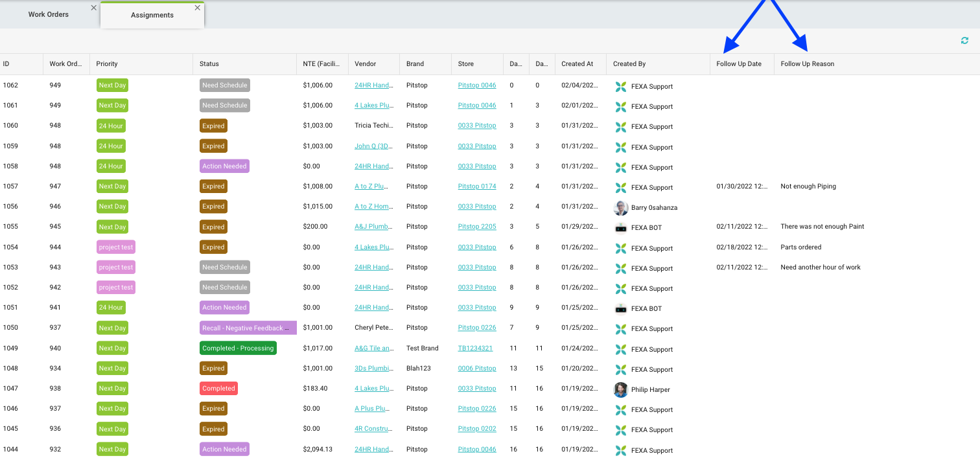Switch to the Work Orders tab
Image resolution: width=980 pixels, height=458 pixels.
(49, 14)
